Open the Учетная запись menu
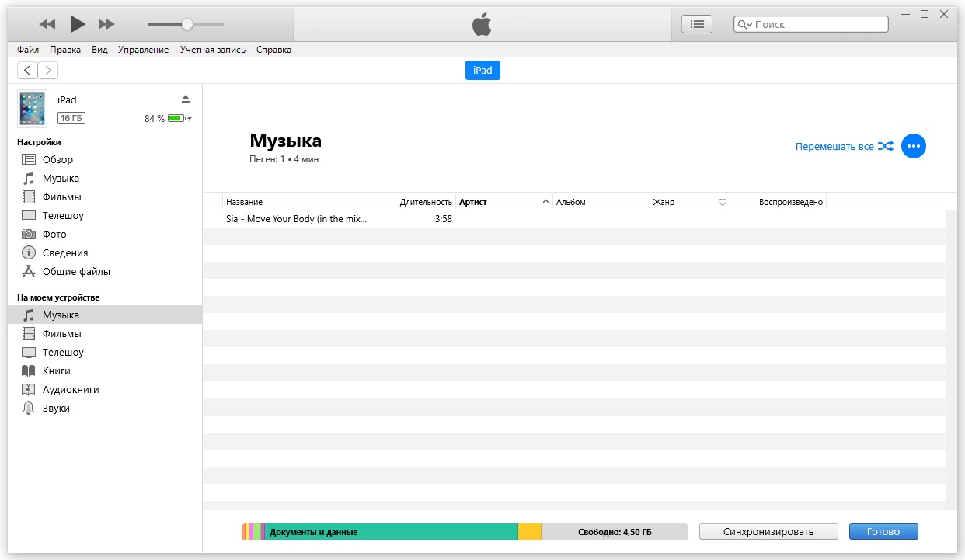 point(213,50)
